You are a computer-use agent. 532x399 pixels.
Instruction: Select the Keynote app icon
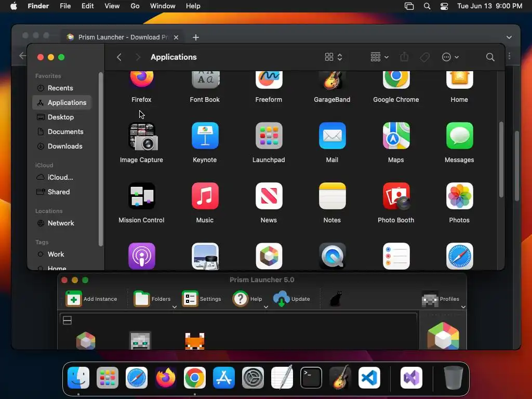point(205,136)
